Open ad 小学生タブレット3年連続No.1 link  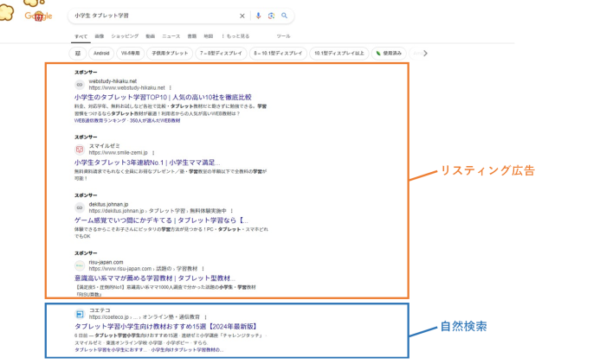click(147, 163)
